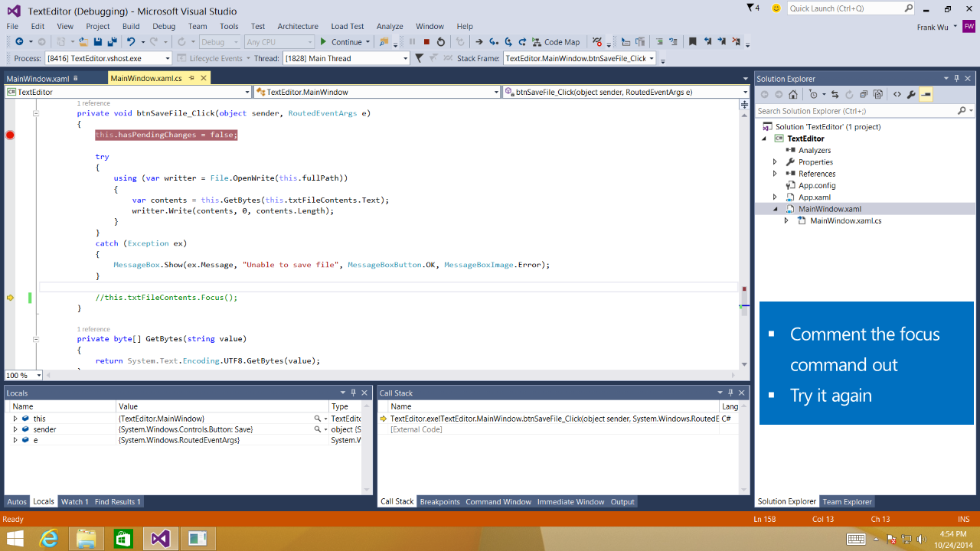Switch to the Breakpoints tab
Image resolution: width=980 pixels, height=551 pixels.
coord(439,502)
